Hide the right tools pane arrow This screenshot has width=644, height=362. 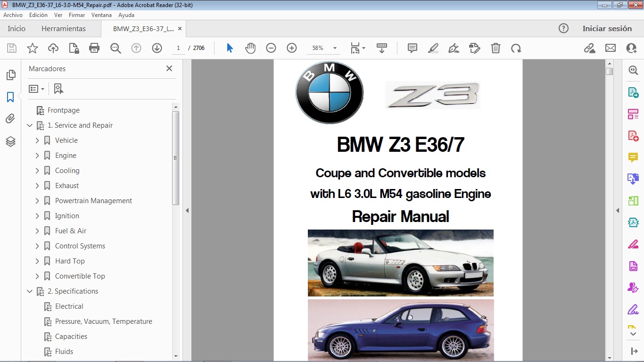tap(618, 211)
